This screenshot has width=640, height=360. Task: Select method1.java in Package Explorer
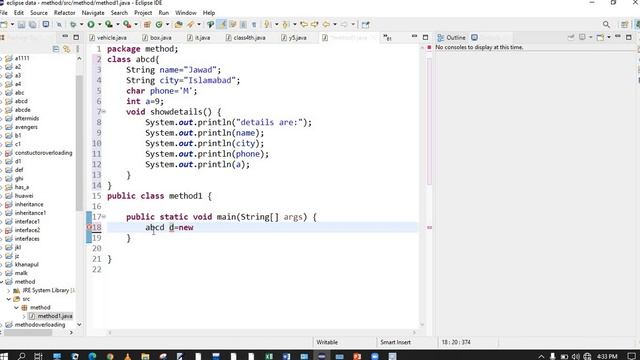[x=51, y=316]
